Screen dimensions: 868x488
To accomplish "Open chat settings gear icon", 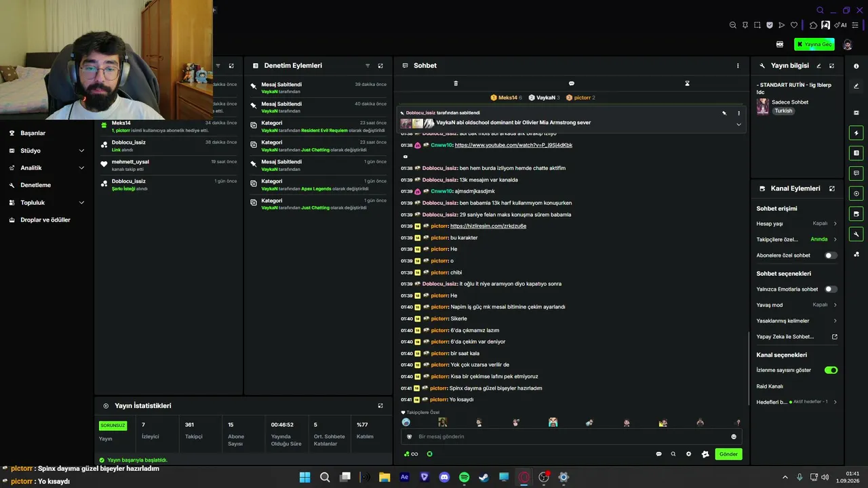I will click(x=688, y=454).
